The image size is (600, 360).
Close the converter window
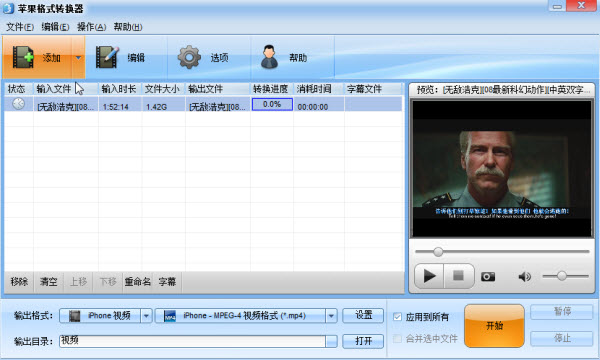(x=581, y=6)
